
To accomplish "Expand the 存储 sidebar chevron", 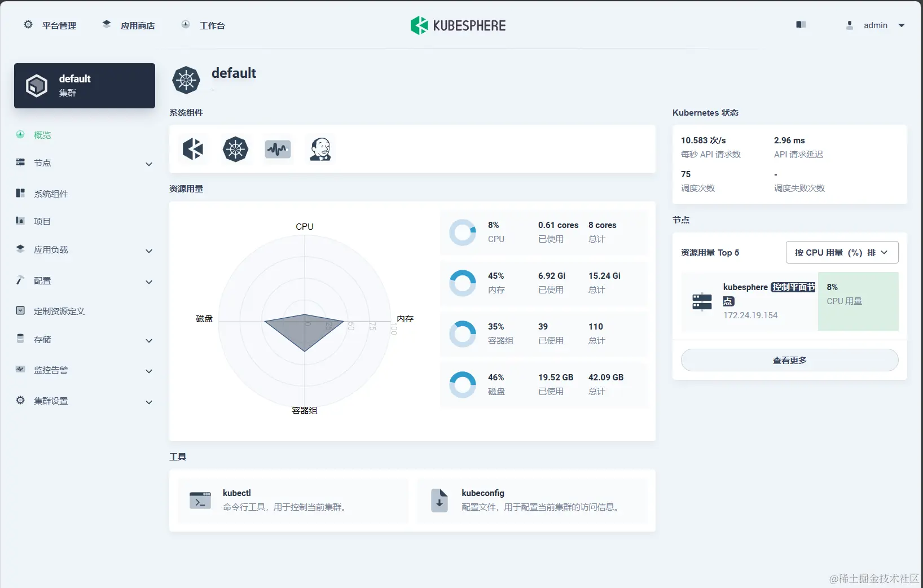I will (x=149, y=341).
